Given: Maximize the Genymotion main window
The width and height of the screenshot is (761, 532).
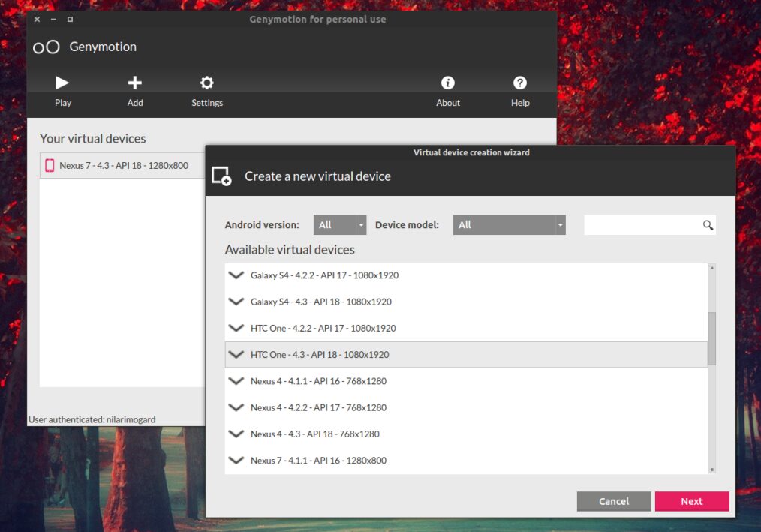Looking at the screenshot, I should pyautogui.click(x=70, y=19).
